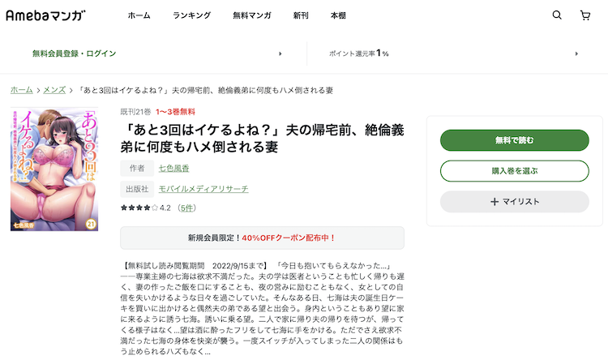608x364 pixels.
Task: Click the 七色風香 author link
Action: click(x=173, y=169)
